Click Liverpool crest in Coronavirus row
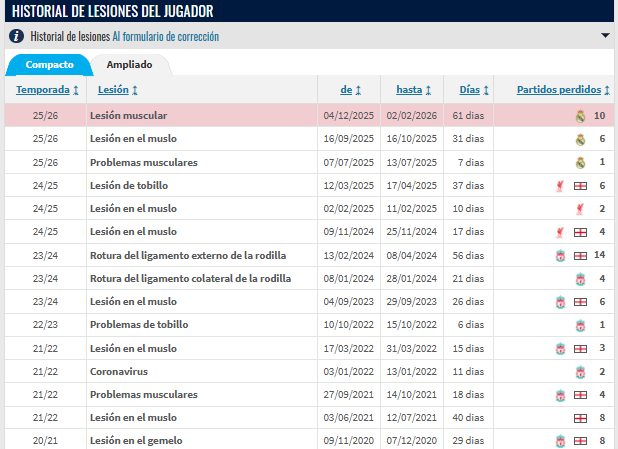This screenshot has width=618, height=449. (x=580, y=372)
